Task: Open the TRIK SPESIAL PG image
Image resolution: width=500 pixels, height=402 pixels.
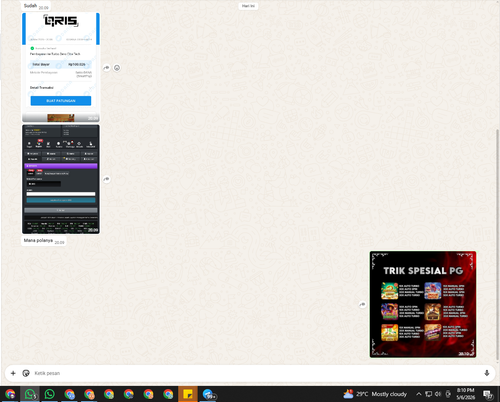Action: pyautogui.click(x=423, y=304)
